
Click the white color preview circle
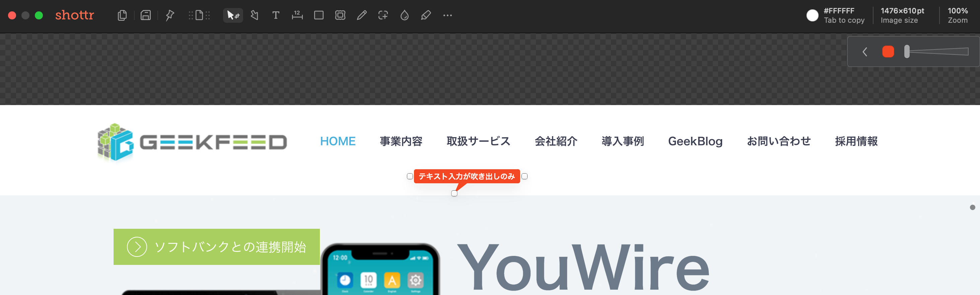(x=812, y=15)
